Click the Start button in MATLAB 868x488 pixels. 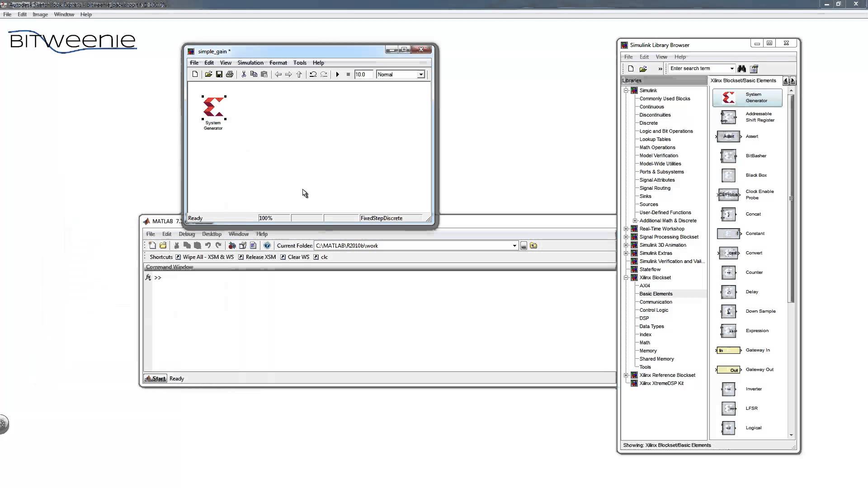[155, 378]
